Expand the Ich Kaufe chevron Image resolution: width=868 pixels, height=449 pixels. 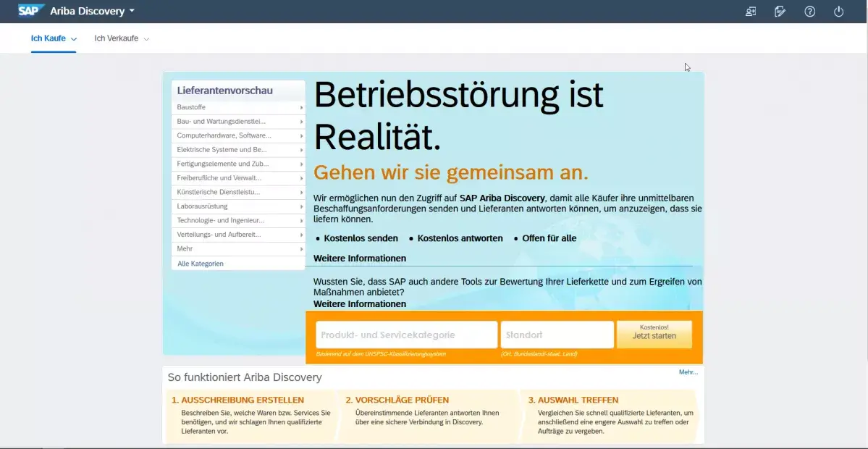pyautogui.click(x=74, y=39)
